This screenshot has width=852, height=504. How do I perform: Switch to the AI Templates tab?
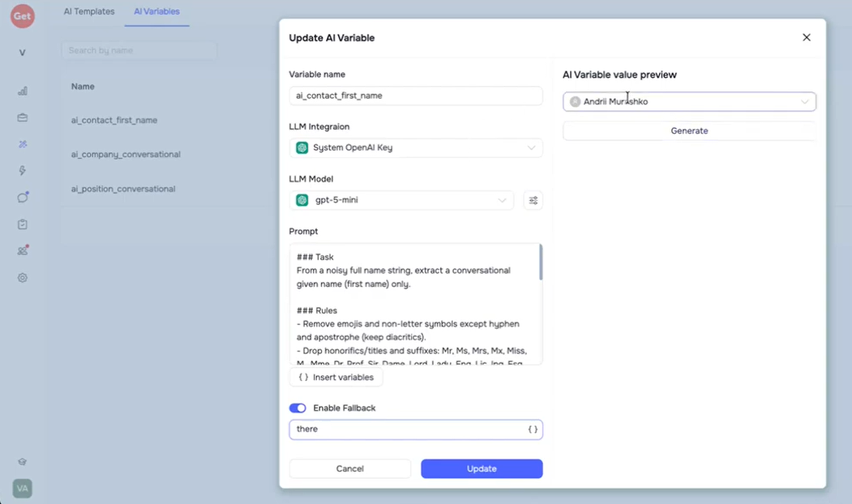[x=89, y=11]
